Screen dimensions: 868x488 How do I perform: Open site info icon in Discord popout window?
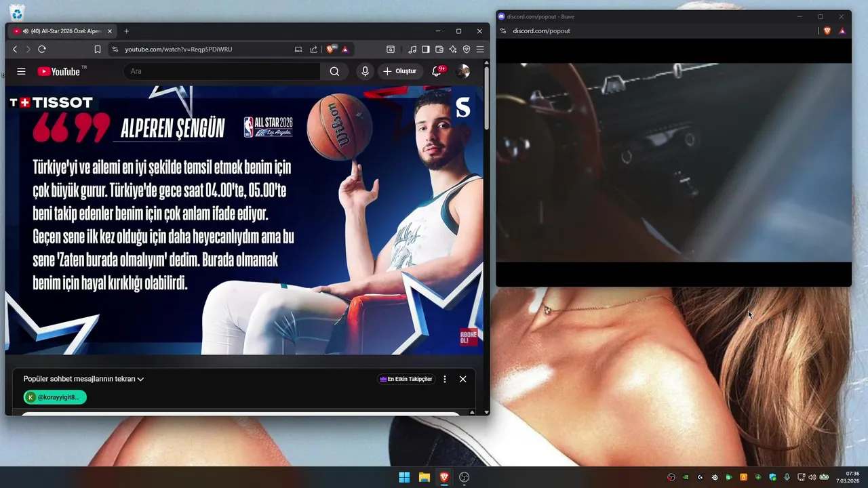pyautogui.click(x=503, y=31)
